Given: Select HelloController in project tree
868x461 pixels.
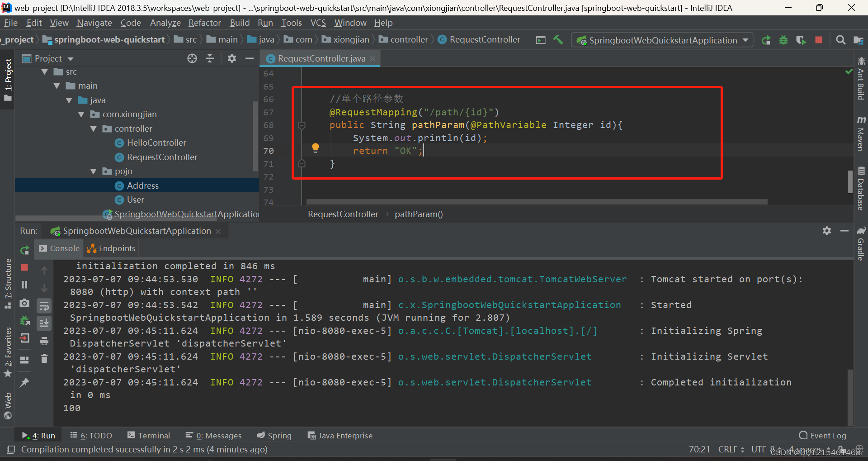Looking at the screenshot, I should (x=156, y=143).
